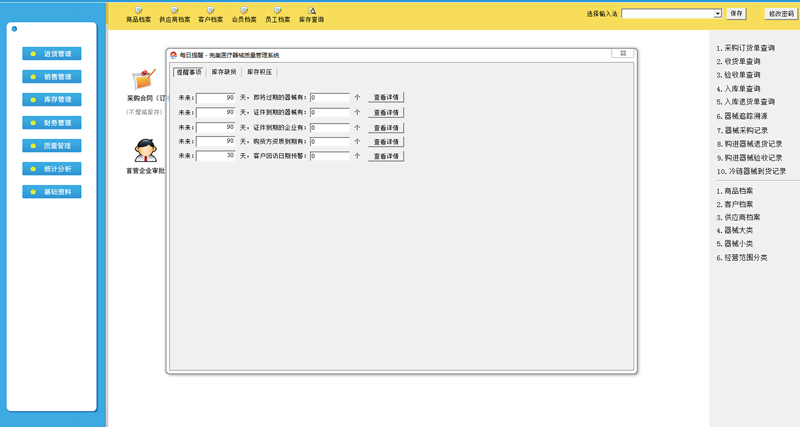Open 库存查询 magnifier icon
This screenshot has height=427, width=800.
[x=312, y=11]
